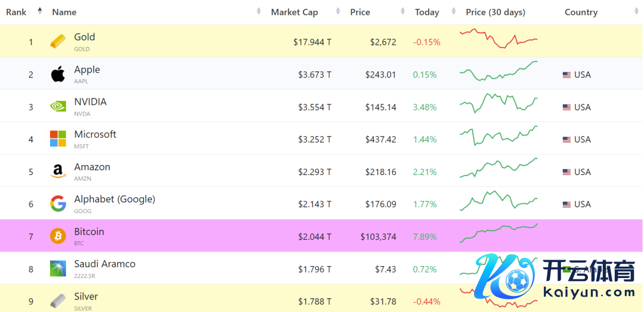This screenshot has height=312, width=644.
Task: Click Bitcoin's 7.89% daily change
Action: pos(425,236)
